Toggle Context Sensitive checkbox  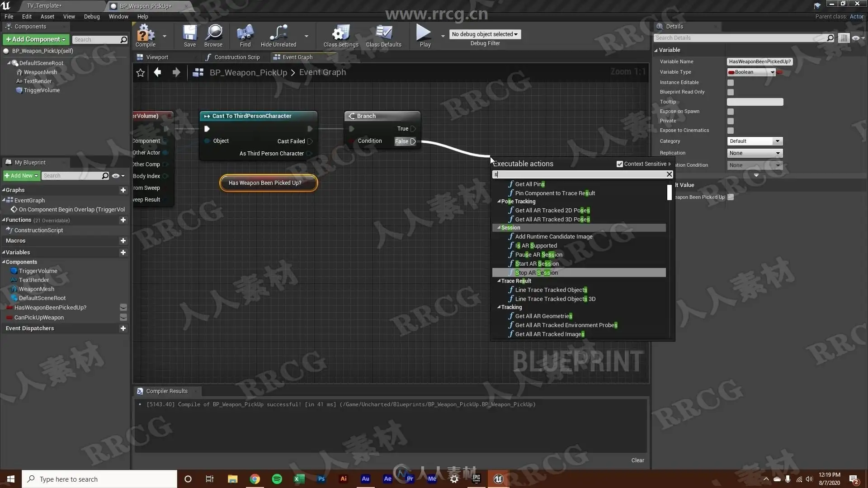(620, 164)
